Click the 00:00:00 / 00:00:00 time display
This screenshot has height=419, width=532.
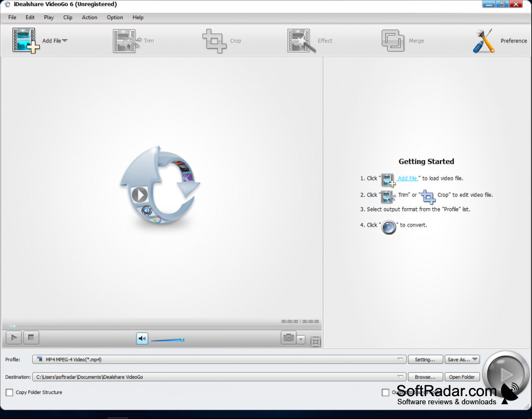[x=300, y=321]
